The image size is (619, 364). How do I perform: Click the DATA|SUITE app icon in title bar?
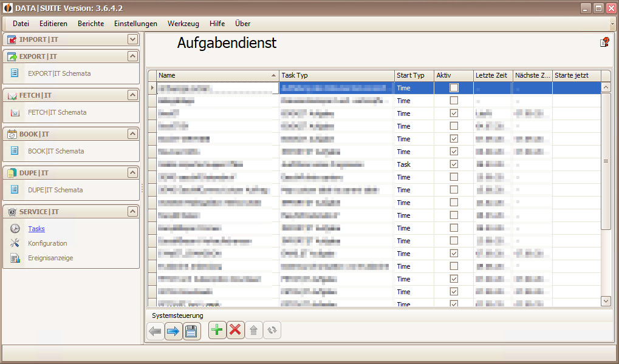tap(7, 8)
